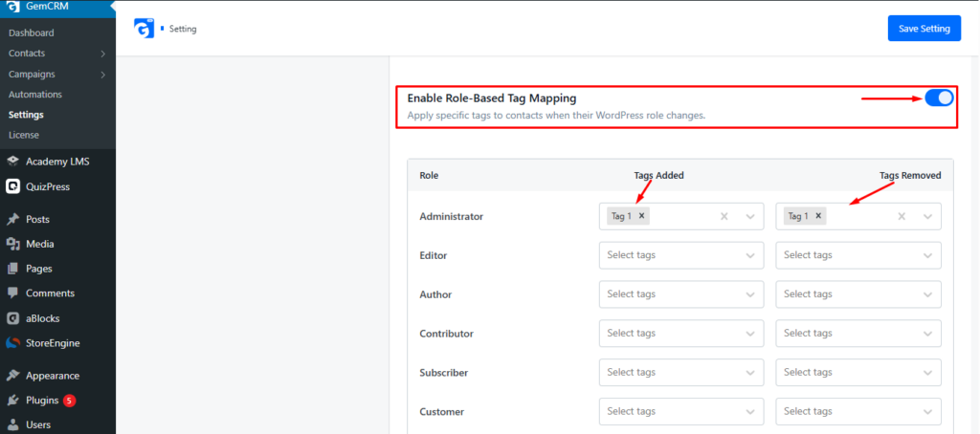980x434 pixels.
Task: Disable Role-Based Tag Mapping toggle
Action: coord(939,98)
